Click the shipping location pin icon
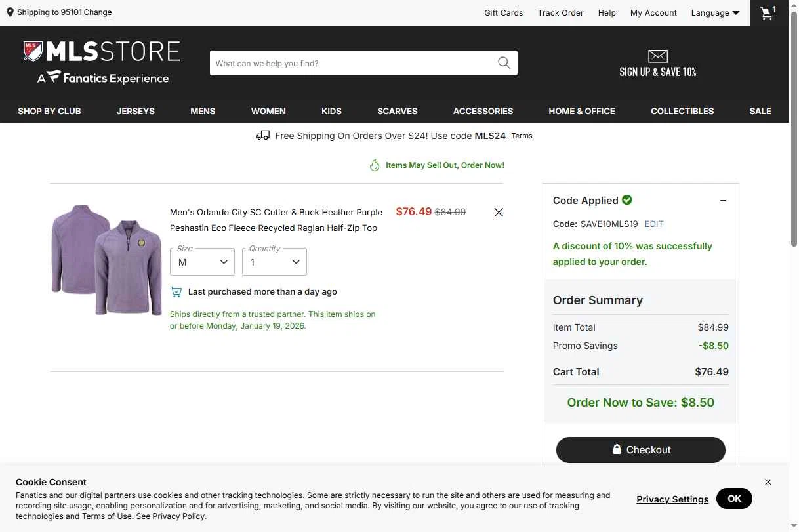The width and height of the screenshot is (799, 532). 10,12
